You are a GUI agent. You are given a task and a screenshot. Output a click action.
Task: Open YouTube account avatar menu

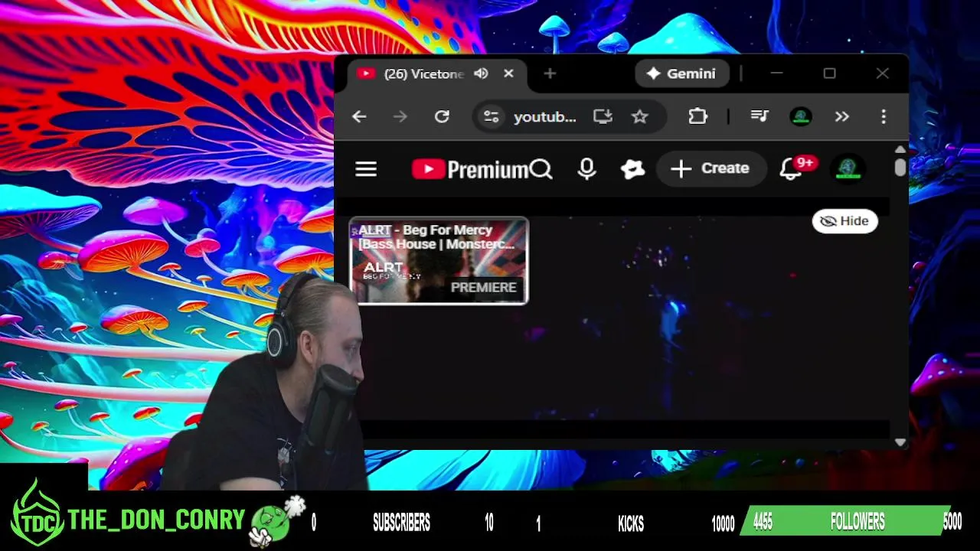pos(848,169)
